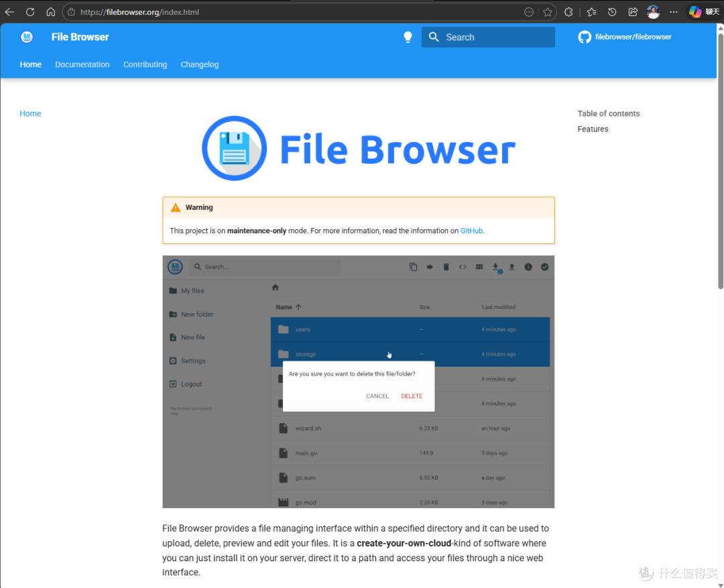Open browser extensions puzzle icon
This screenshot has height=588, width=724.
tap(568, 12)
